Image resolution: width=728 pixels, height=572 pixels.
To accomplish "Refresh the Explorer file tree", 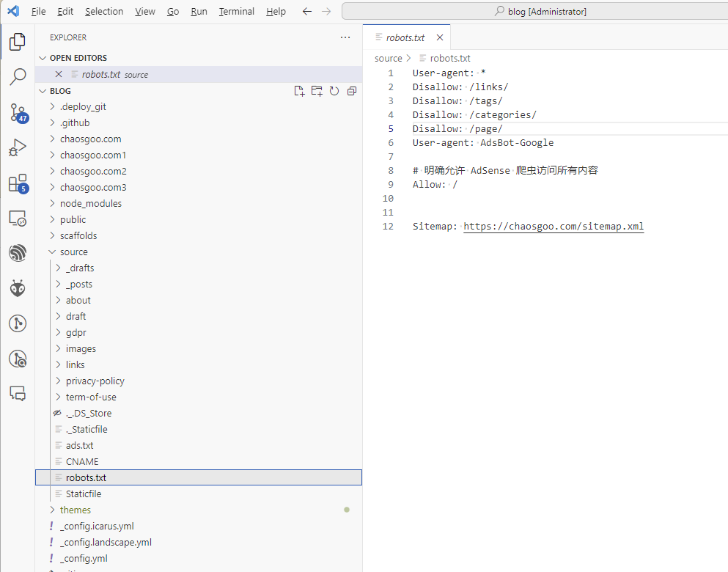I will 334,91.
